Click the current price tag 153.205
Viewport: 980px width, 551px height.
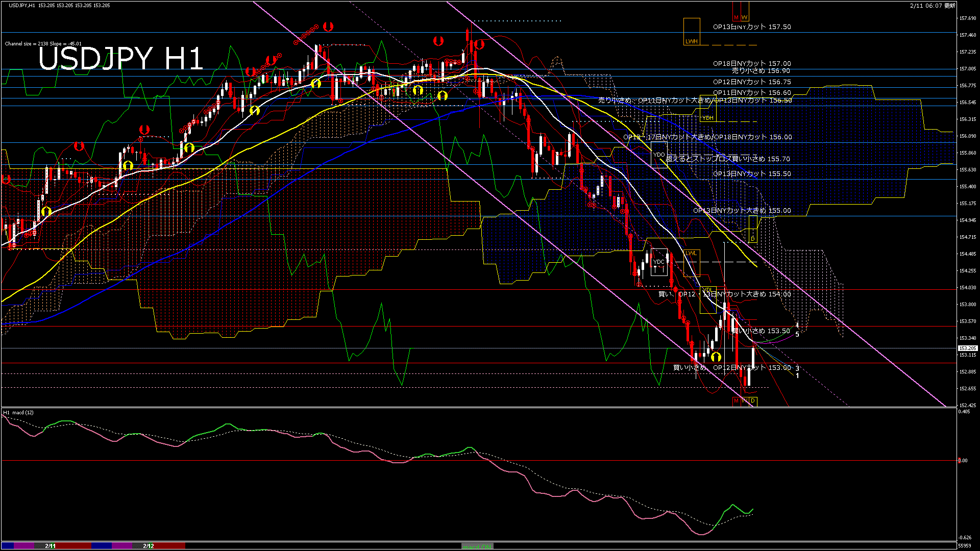tap(967, 348)
